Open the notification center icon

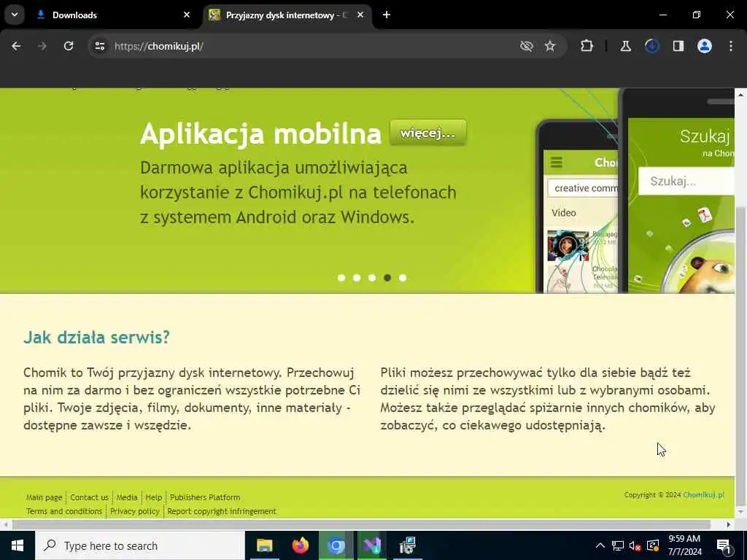coord(724,545)
